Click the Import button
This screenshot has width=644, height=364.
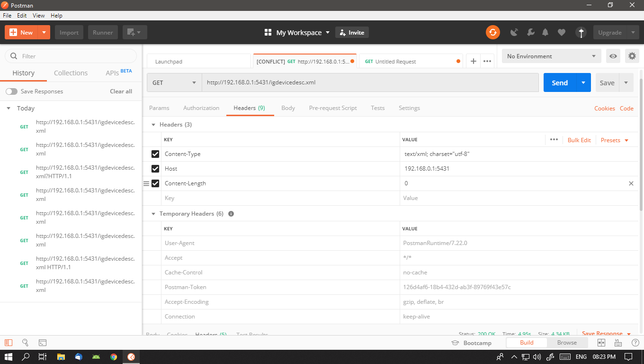[x=69, y=32]
